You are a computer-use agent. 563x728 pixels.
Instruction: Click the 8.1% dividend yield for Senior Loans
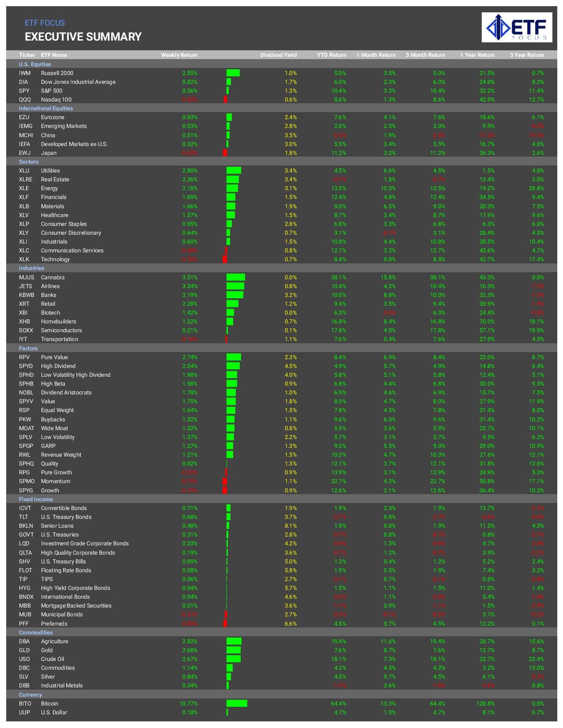click(x=291, y=525)
